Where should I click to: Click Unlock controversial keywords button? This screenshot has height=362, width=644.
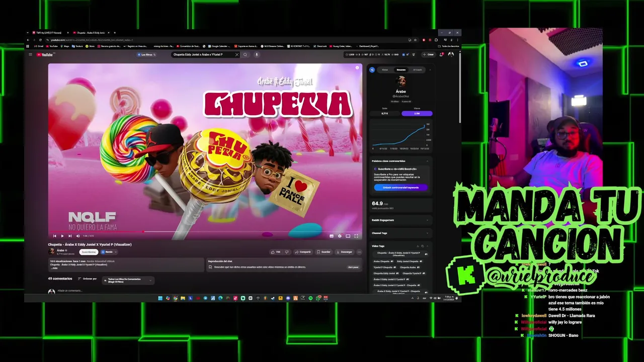[400, 188]
